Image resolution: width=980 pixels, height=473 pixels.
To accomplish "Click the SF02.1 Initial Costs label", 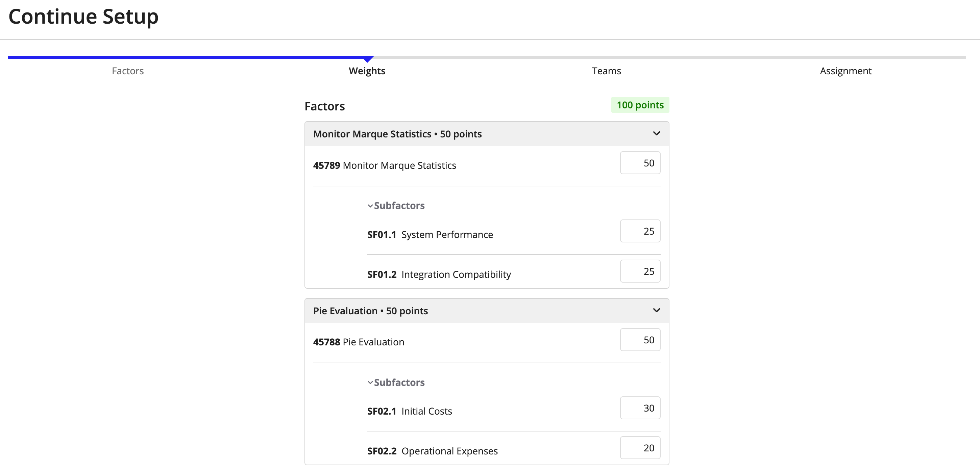I will [x=409, y=411].
